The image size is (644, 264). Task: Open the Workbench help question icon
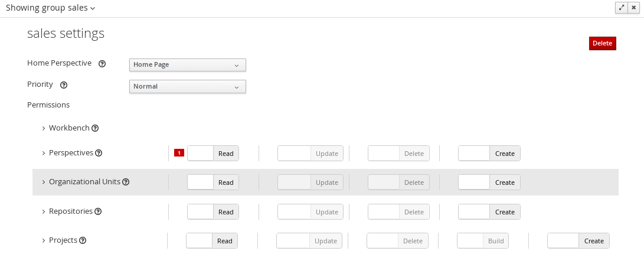pos(95,128)
